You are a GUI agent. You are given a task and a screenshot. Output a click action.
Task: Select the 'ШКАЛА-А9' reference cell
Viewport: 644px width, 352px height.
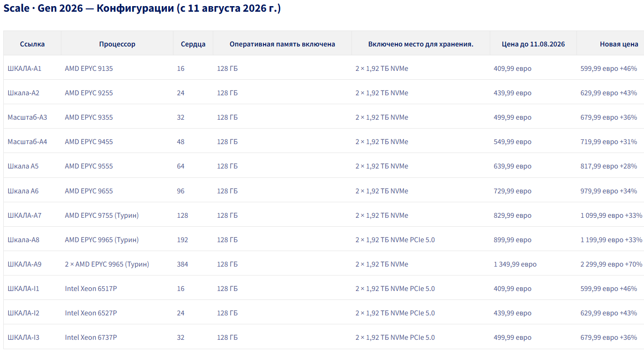24,264
